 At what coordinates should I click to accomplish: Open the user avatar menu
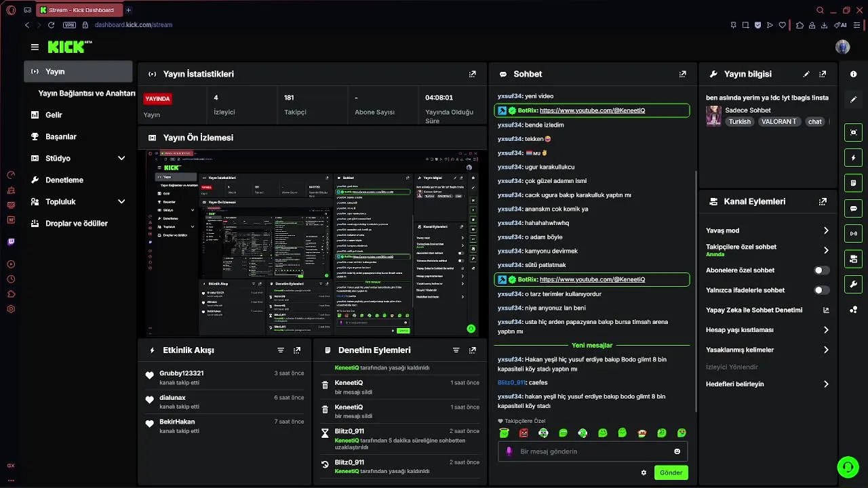pos(842,47)
